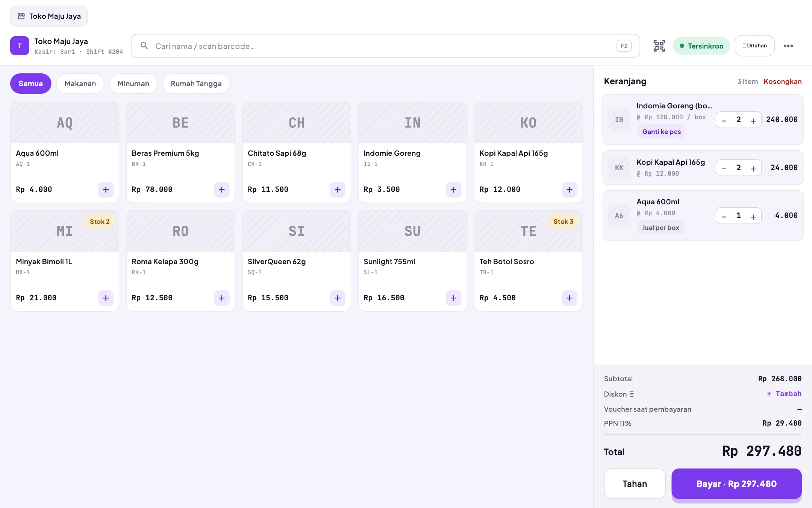Screen dimensions: 812x508
Task: Switch to the Makanan category tab
Action: pos(80,84)
